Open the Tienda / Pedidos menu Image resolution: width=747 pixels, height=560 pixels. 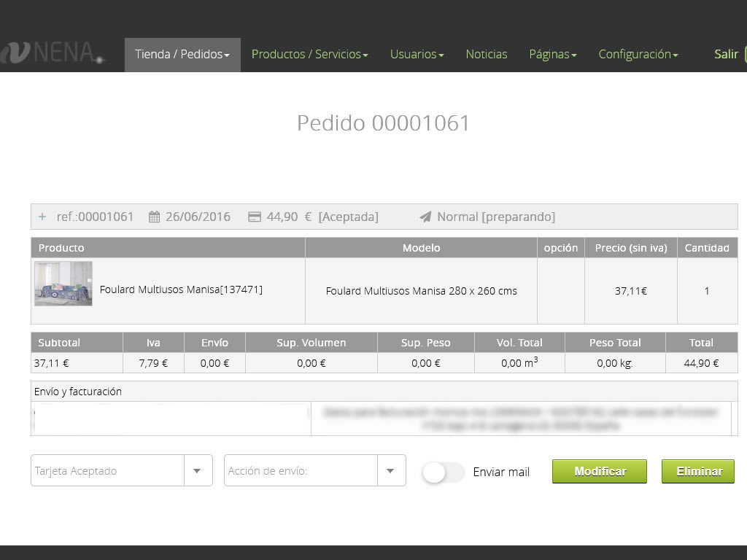click(x=182, y=55)
